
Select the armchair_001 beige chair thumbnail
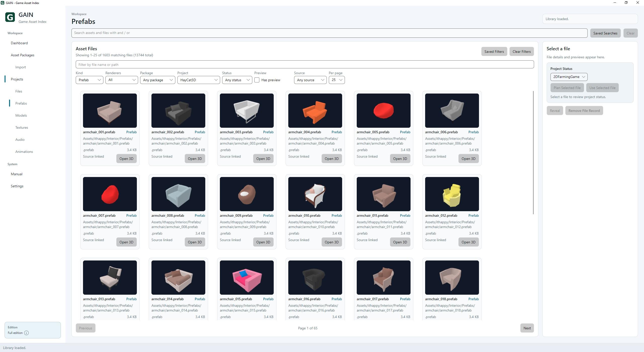pos(110,111)
